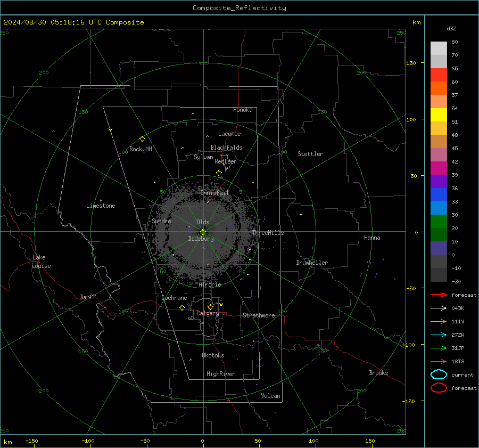Click the HighRiver city label
This screenshot has height=448, width=479.
221,374
